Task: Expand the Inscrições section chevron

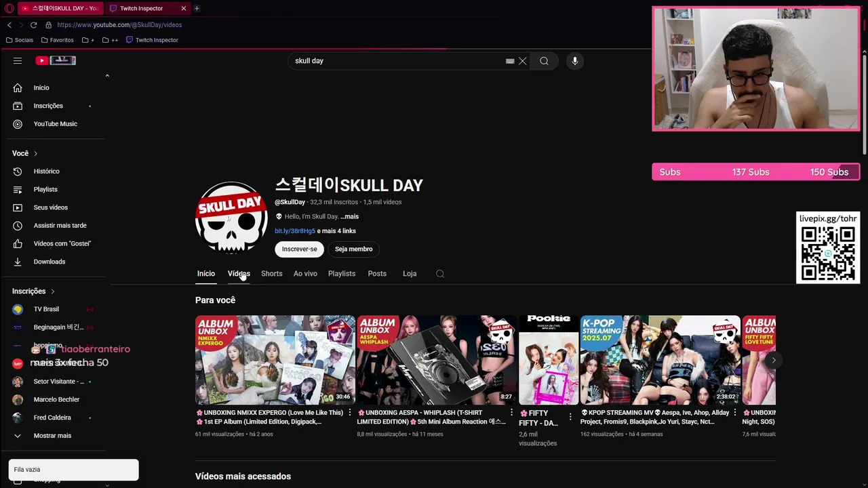Action: click(x=53, y=291)
